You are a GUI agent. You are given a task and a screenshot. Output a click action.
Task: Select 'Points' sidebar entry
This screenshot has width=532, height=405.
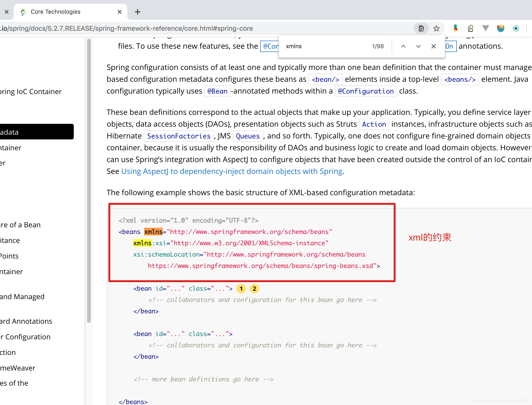(x=9, y=256)
